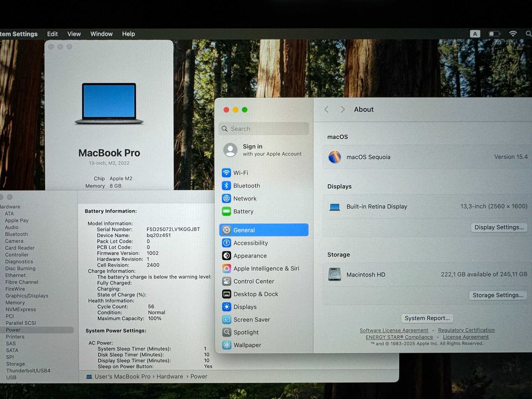This screenshot has width=532, height=399.
Task: Select ATA in System Report sidebar
Action: click(x=9, y=213)
